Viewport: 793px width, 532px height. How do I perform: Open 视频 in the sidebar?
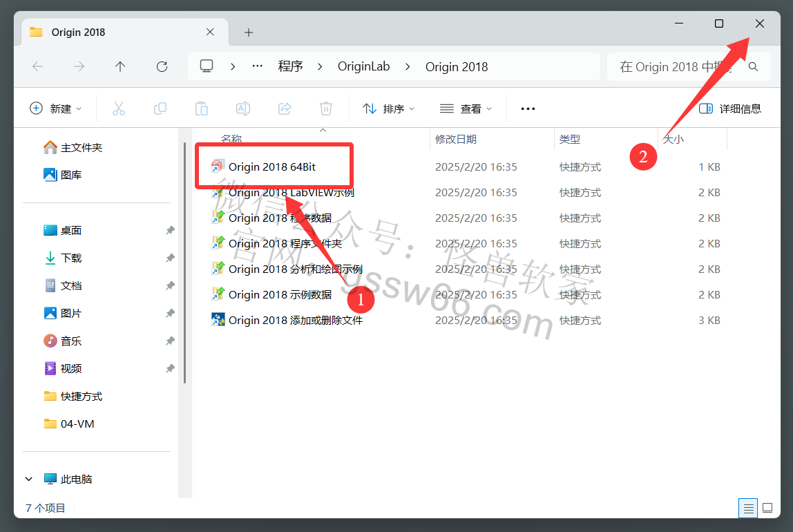[63, 368]
